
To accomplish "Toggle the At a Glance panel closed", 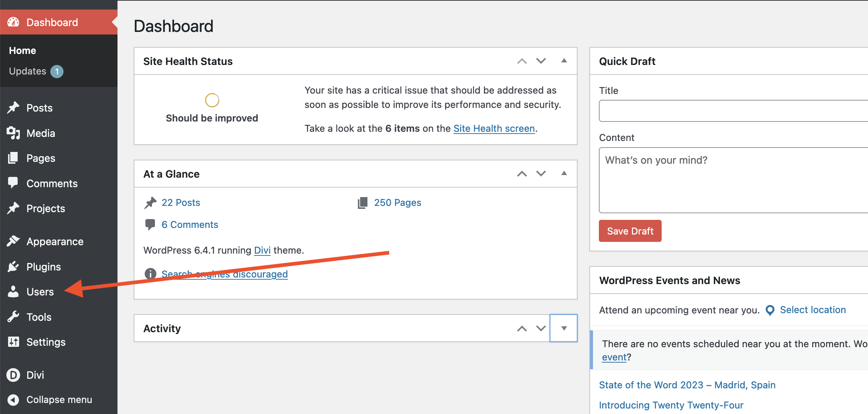I will [x=564, y=174].
